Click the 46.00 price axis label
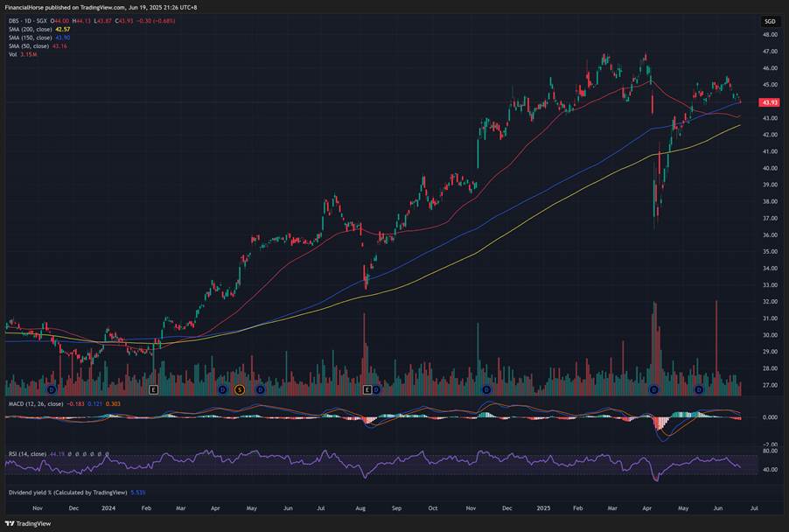This screenshot has height=532, width=789. [x=770, y=68]
